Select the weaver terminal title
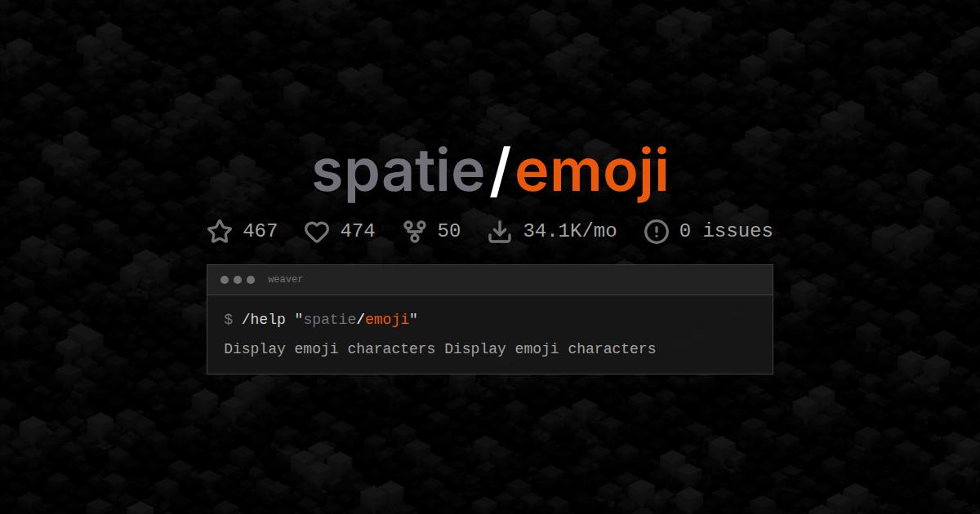980x514 pixels. click(x=285, y=279)
